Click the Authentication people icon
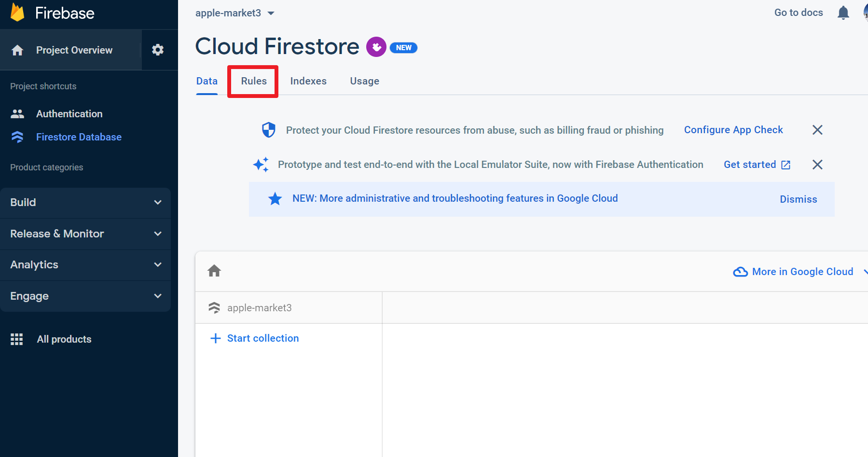The width and height of the screenshot is (868, 457). tap(17, 114)
